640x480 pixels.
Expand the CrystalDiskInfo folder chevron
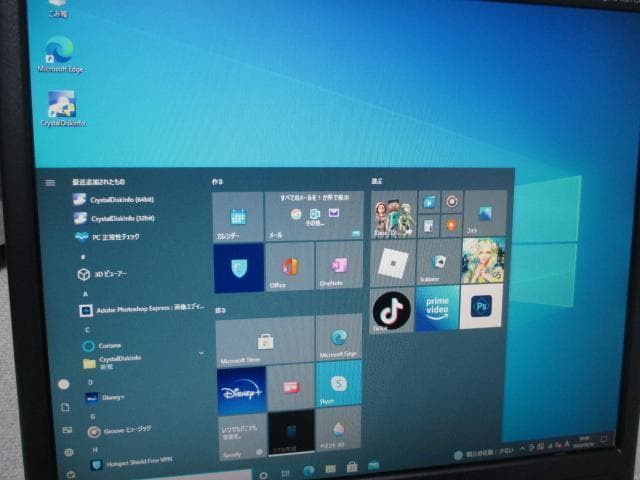pos(201,353)
